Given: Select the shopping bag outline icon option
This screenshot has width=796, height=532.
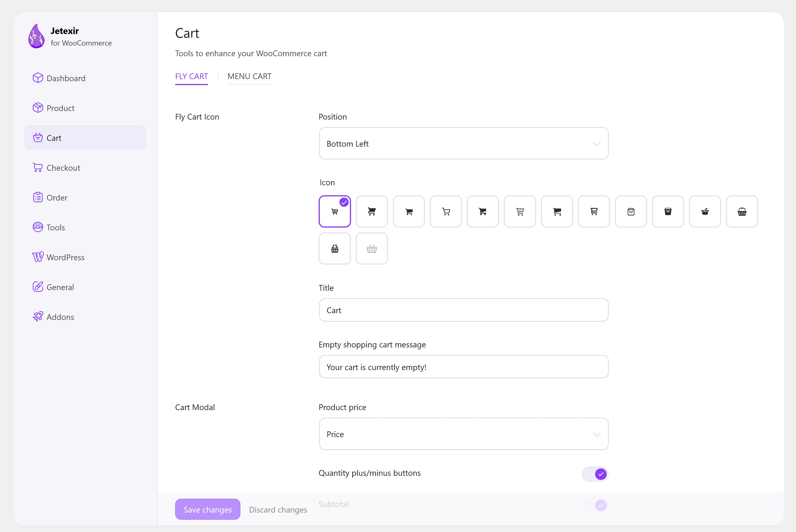Looking at the screenshot, I should tap(631, 211).
